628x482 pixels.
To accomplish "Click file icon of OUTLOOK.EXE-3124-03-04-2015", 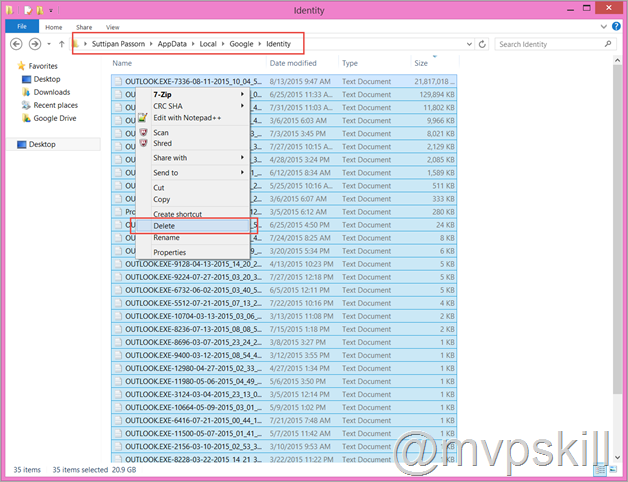I will click(x=118, y=395).
